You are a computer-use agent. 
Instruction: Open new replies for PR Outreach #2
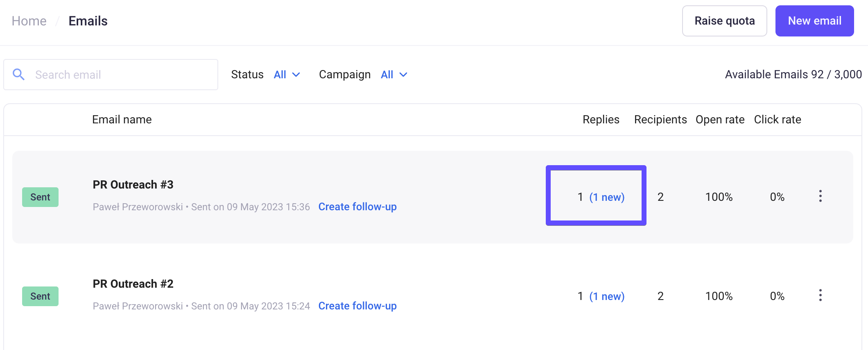tap(607, 296)
